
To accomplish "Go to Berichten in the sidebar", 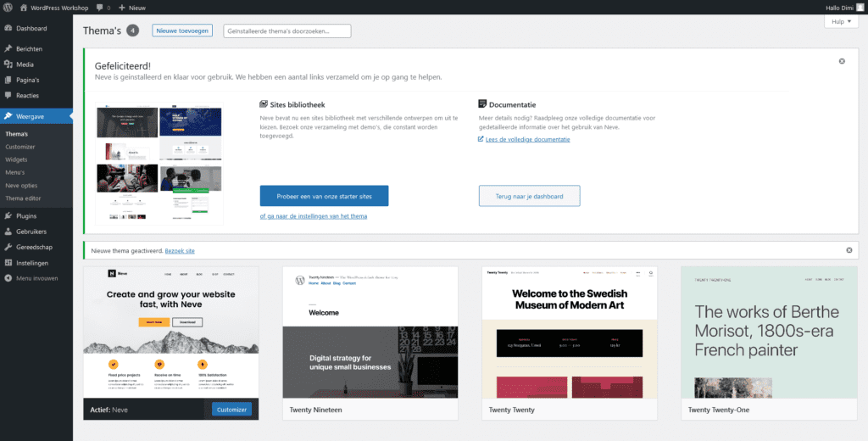I will 36,48.
